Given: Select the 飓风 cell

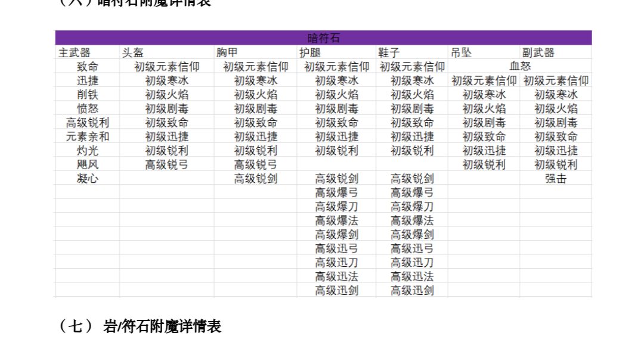Looking at the screenshot, I should [x=88, y=164].
